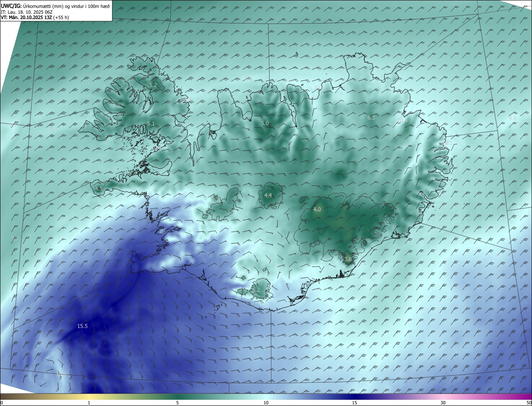Click the 6.3 value label on the map
532x406 pixels.
click(371, 117)
